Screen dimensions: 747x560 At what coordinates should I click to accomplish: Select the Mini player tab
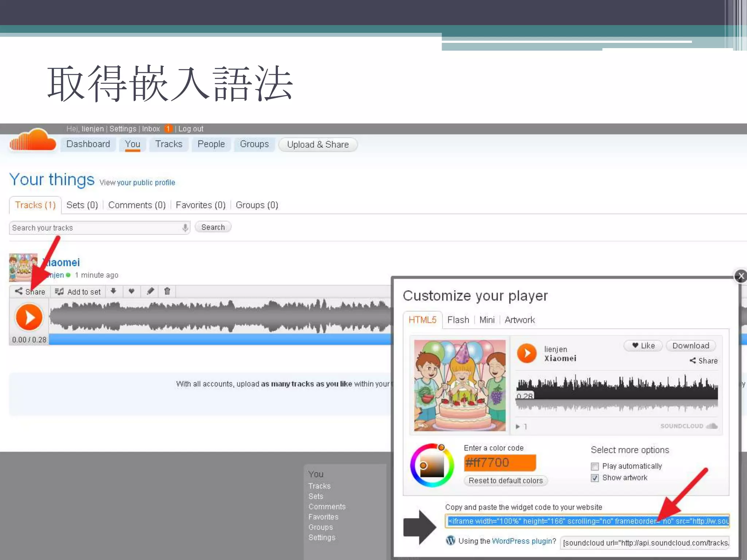point(487,320)
